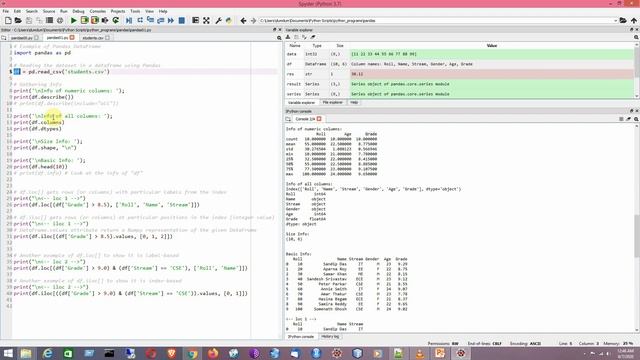The image size is (640, 360).
Task: Open Firefox from taskbar
Action: [x=213, y=353]
